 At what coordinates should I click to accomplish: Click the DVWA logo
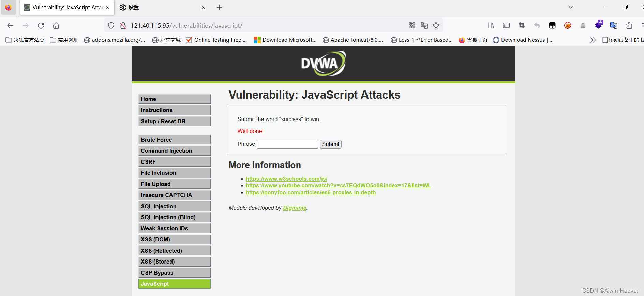(x=323, y=63)
